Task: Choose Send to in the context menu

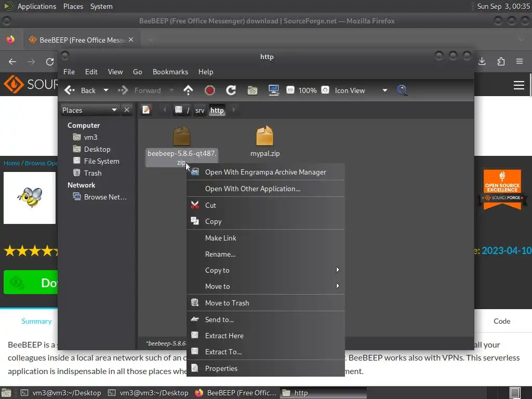Action: (265, 320)
